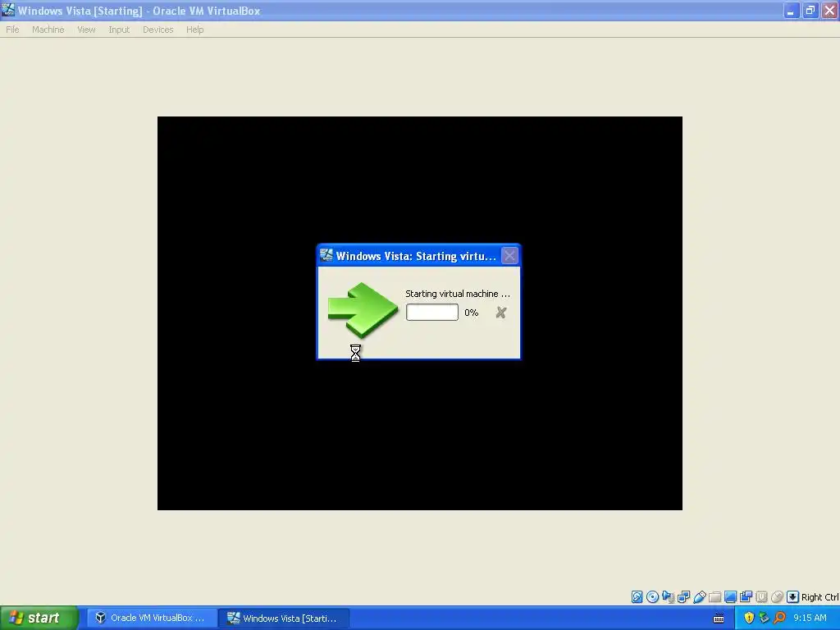Open the Input menu
The height and width of the screenshot is (630, 840).
(119, 30)
